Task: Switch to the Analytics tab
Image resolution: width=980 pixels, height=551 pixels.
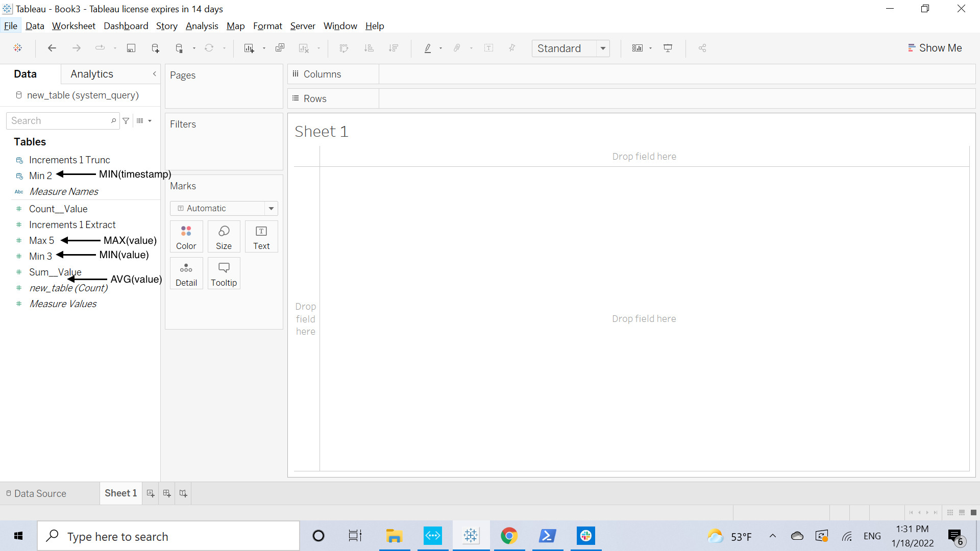Action: click(x=92, y=74)
